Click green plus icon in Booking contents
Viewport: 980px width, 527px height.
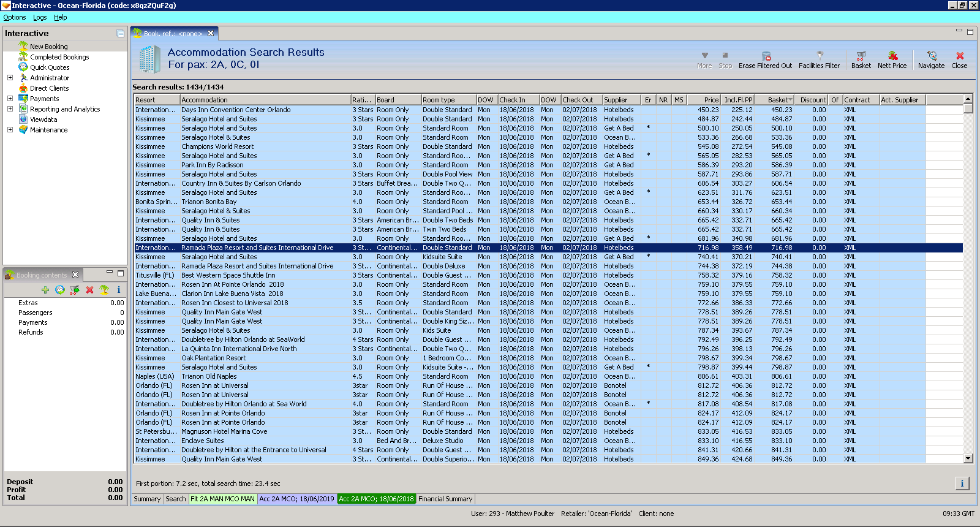coord(45,290)
